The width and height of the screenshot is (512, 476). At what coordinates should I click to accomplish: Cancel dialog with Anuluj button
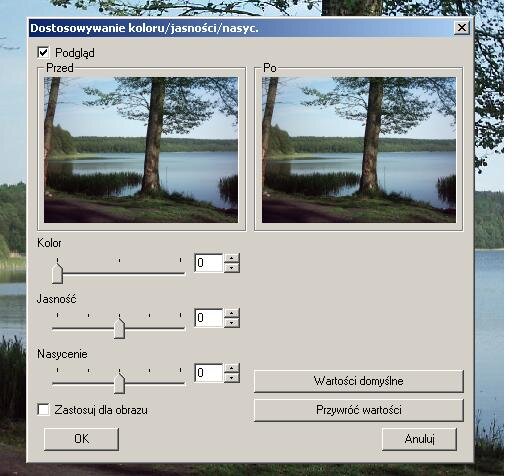click(419, 439)
